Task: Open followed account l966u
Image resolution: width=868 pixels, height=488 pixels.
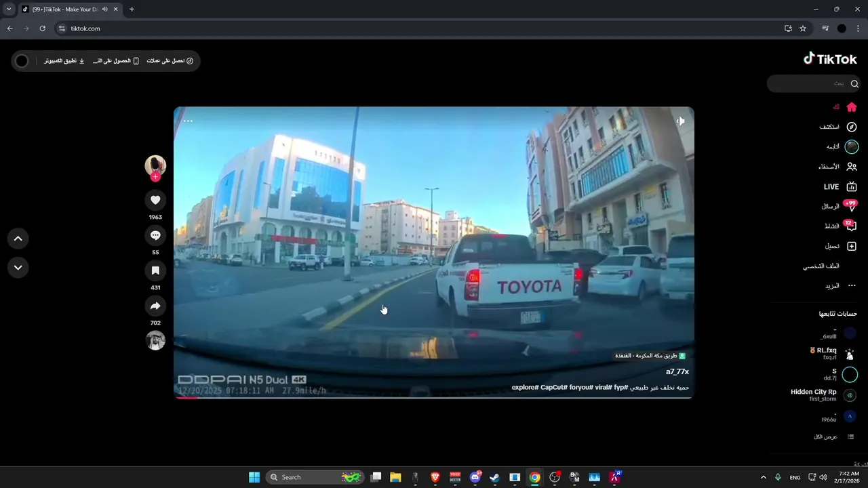Action: 838,416
